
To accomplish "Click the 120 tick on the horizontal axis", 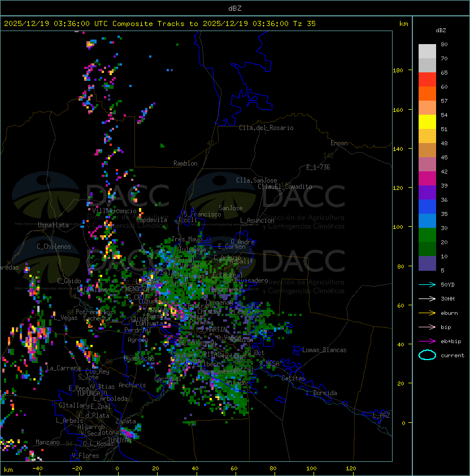I will [351, 469].
